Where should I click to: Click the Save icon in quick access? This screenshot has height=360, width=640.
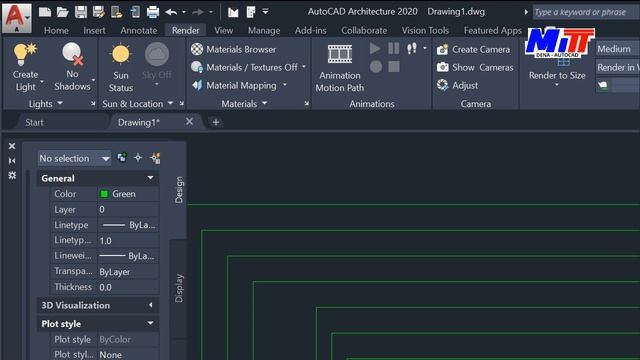pos(80,12)
